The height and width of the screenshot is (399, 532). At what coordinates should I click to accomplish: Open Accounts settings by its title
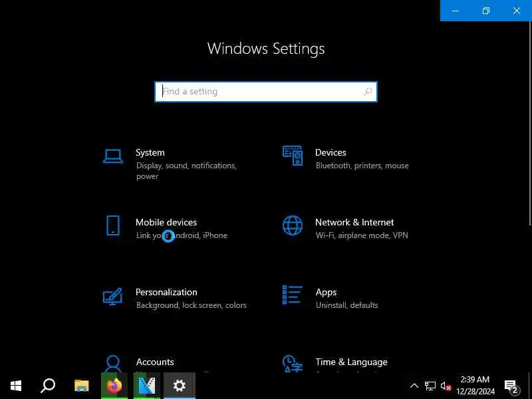[155, 362]
